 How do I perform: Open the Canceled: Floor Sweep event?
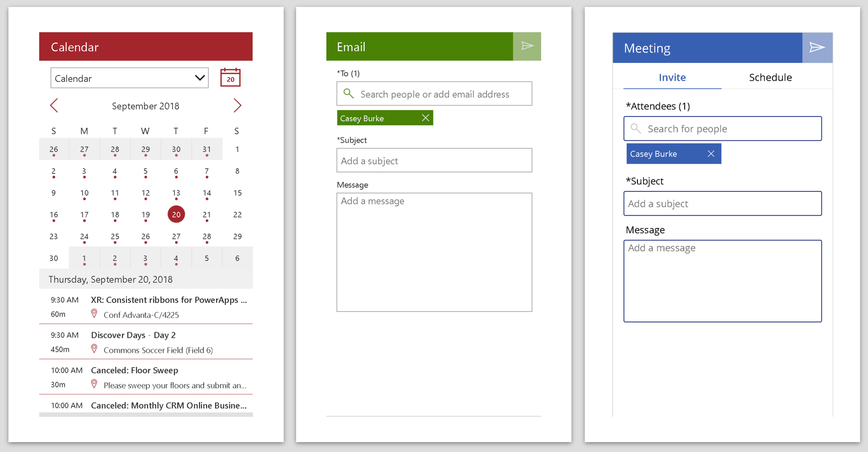(x=146, y=377)
